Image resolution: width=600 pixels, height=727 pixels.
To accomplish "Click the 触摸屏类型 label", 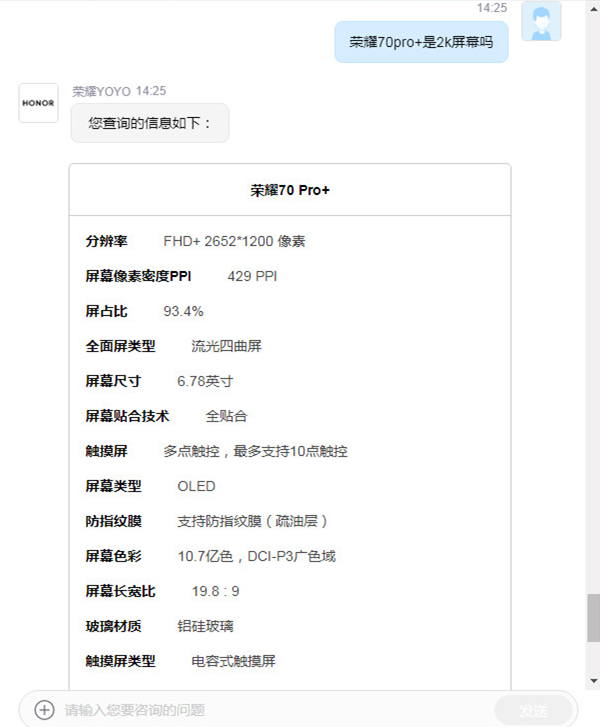I will pyautogui.click(x=121, y=661).
